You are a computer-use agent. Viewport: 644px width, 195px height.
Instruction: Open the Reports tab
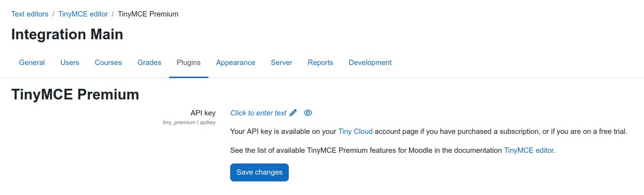(320, 63)
